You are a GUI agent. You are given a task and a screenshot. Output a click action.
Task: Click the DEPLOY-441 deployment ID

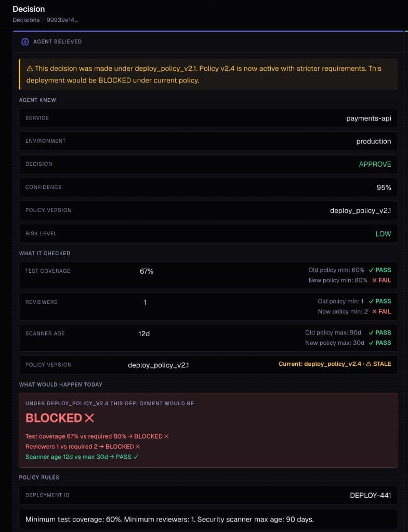[371, 495]
